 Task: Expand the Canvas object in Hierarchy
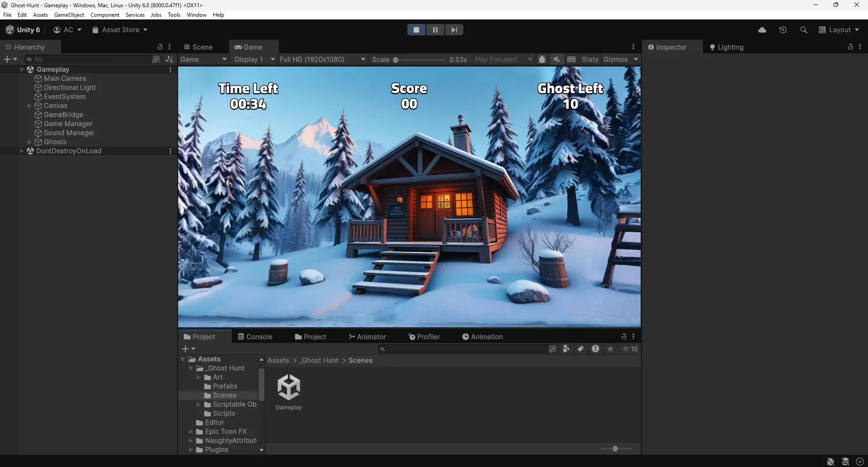[x=29, y=106]
